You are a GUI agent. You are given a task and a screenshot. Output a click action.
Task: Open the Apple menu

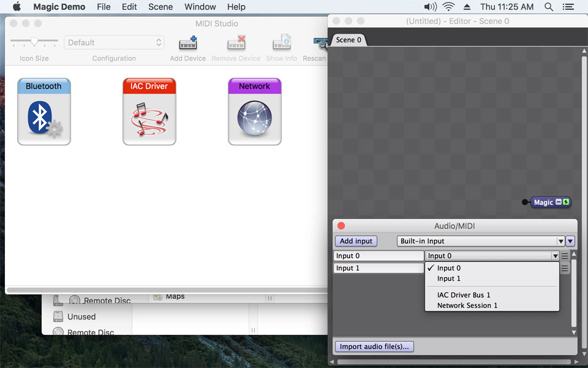17,7
